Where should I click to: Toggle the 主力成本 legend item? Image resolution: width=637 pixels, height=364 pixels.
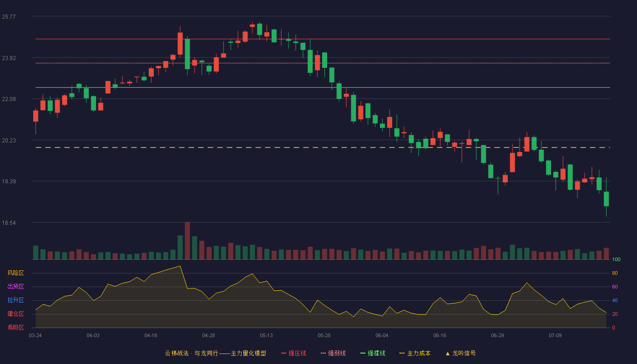point(415,353)
